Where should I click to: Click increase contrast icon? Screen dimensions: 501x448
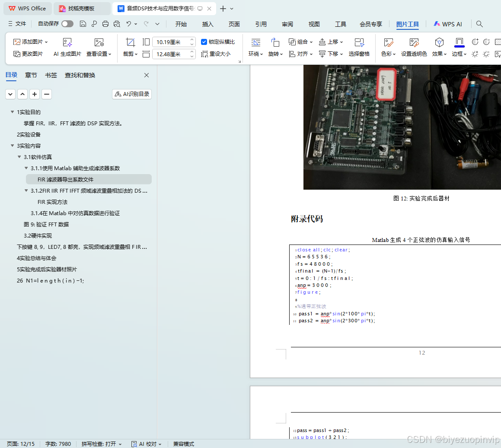point(475,42)
